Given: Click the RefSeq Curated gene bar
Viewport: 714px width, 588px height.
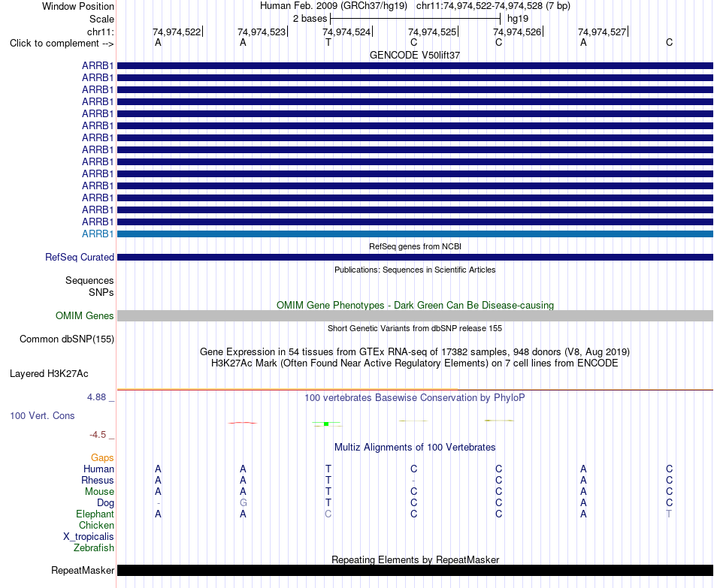Looking at the screenshot, I should [415, 257].
